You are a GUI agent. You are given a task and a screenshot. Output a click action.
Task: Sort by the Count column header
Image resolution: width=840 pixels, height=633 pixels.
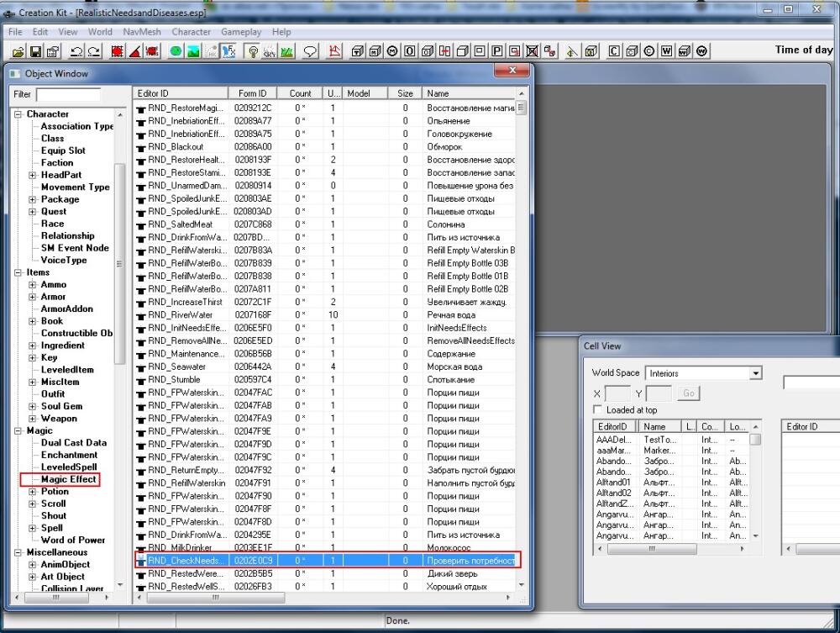(300, 93)
